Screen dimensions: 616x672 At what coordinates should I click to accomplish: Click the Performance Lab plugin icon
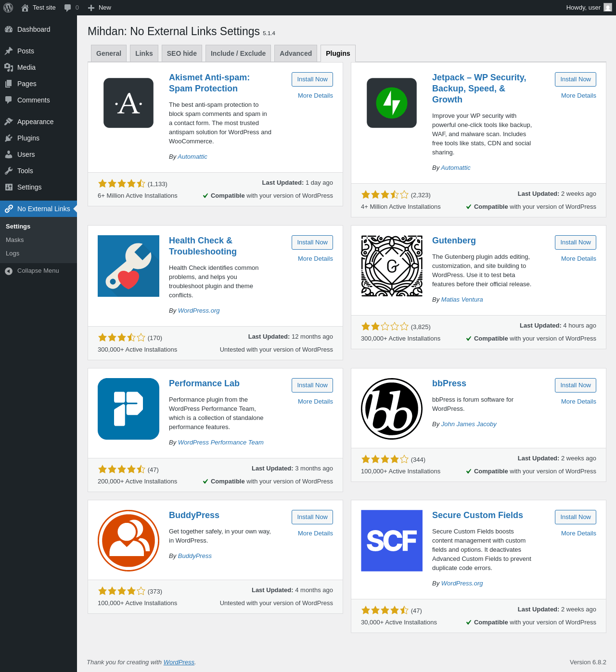tap(128, 409)
